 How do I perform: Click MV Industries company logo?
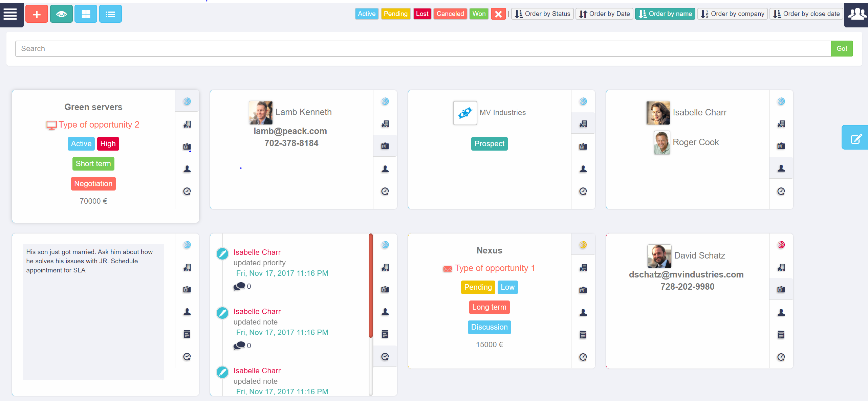point(465,113)
